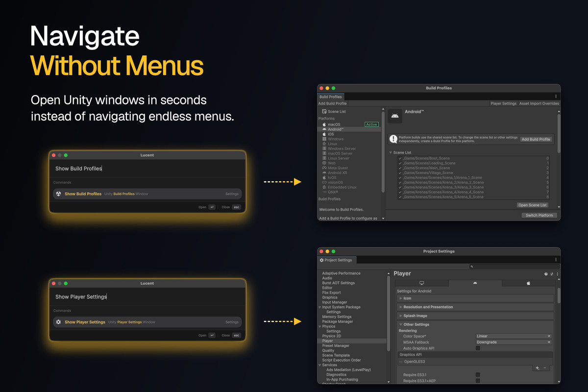This screenshot has width=588, height=392.
Task: Toggle the Require ES3.1+AEP checkbox
Action: [x=478, y=380]
